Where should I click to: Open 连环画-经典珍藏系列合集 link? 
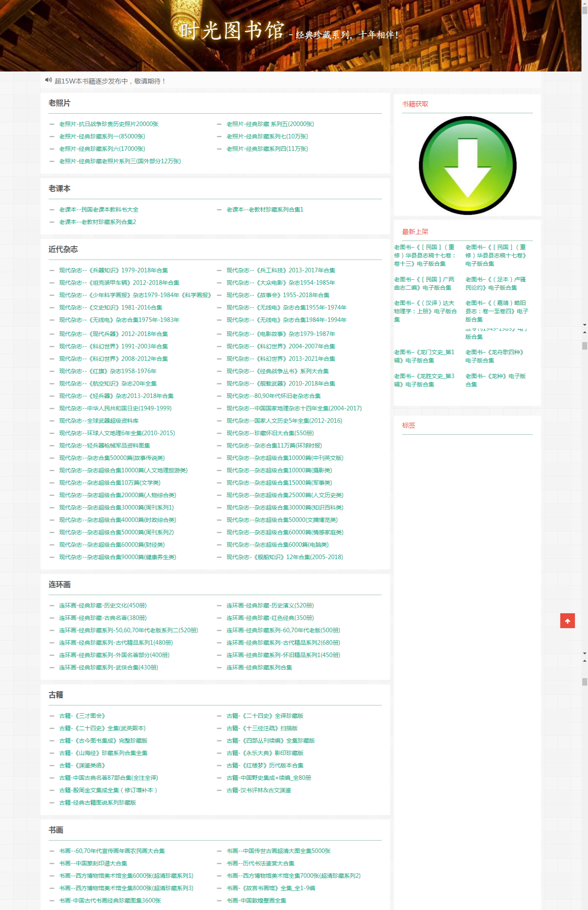coord(259,667)
